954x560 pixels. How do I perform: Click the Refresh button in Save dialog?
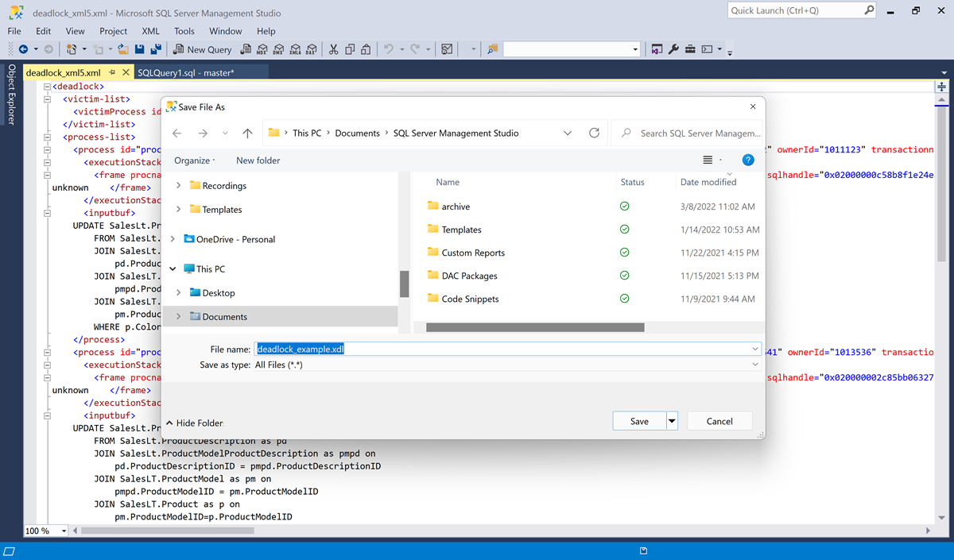click(x=594, y=133)
